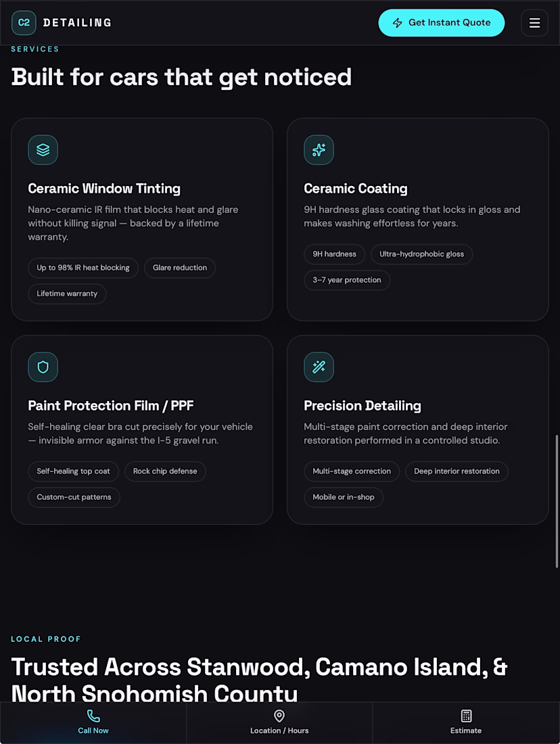This screenshot has height=744, width=560.
Task: Click the lightning bolt icon in quote button
Action: point(397,23)
